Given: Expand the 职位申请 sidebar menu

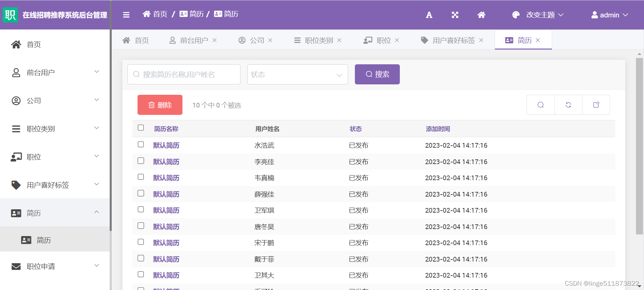Looking at the screenshot, I should click(x=97, y=266).
